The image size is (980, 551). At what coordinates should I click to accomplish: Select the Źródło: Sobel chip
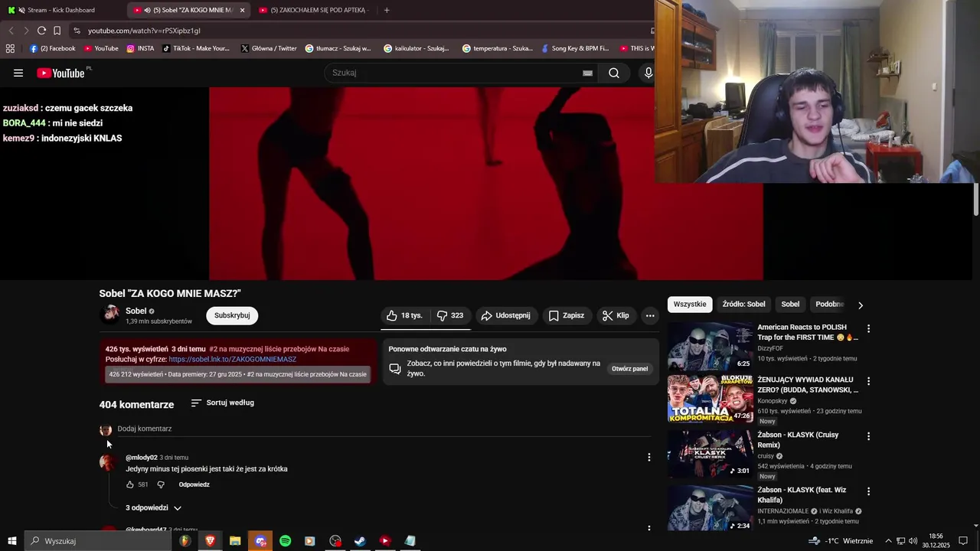click(743, 305)
